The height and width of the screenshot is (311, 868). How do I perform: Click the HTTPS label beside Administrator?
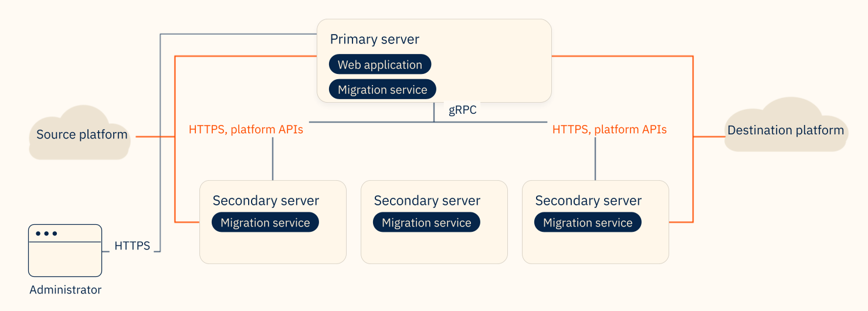pyautogui.click(x=132, y=246)
